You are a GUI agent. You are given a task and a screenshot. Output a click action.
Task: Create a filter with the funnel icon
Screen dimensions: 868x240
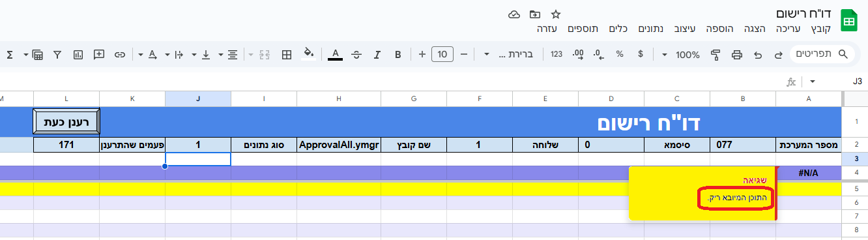click(x=57, y=54)
